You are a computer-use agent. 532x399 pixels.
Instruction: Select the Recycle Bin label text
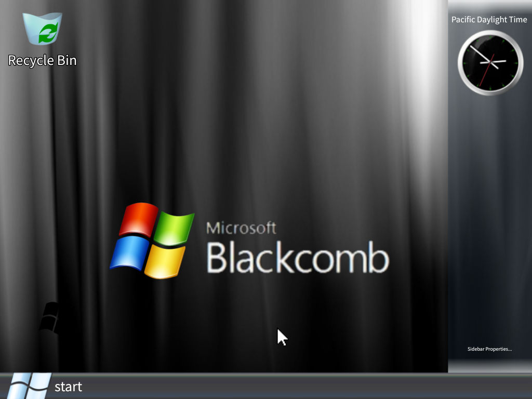42,60
